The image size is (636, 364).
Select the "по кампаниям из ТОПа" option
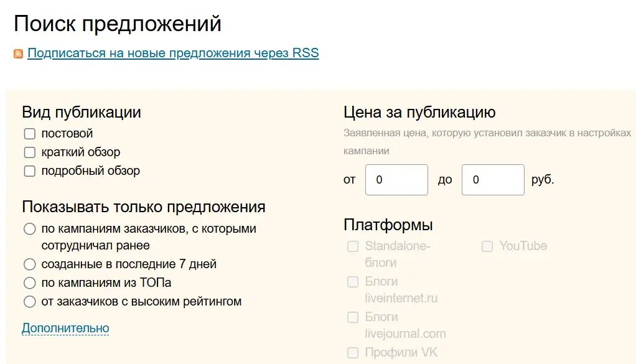pos(30,282)
